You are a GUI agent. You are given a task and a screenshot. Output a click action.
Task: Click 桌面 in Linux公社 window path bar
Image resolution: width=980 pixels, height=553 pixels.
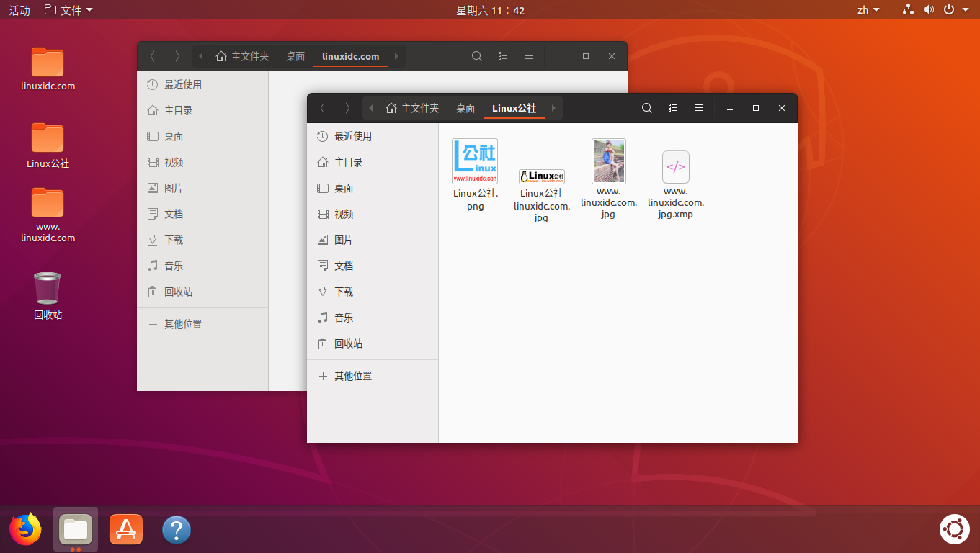pyautogui.click(x=465, y=108)
